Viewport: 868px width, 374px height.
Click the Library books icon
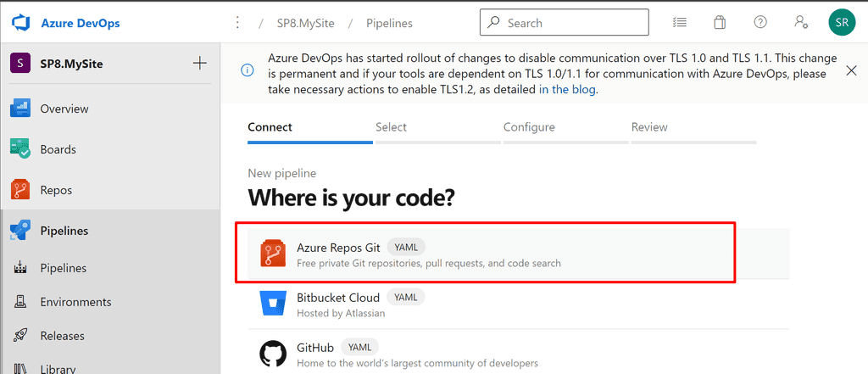click(x=20, y=369)
